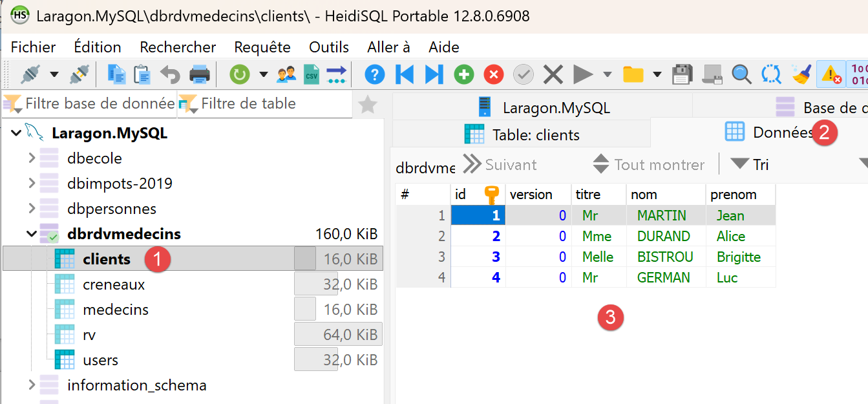Click the save as snippet icon
Viewport: 868px width, 404px height.
[x=712, y=74]
